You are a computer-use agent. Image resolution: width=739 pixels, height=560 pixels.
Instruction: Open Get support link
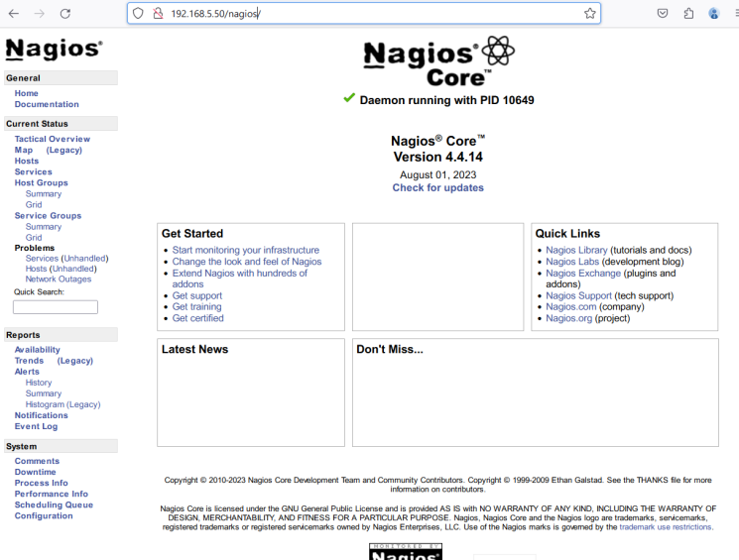(x=197, y=295)
